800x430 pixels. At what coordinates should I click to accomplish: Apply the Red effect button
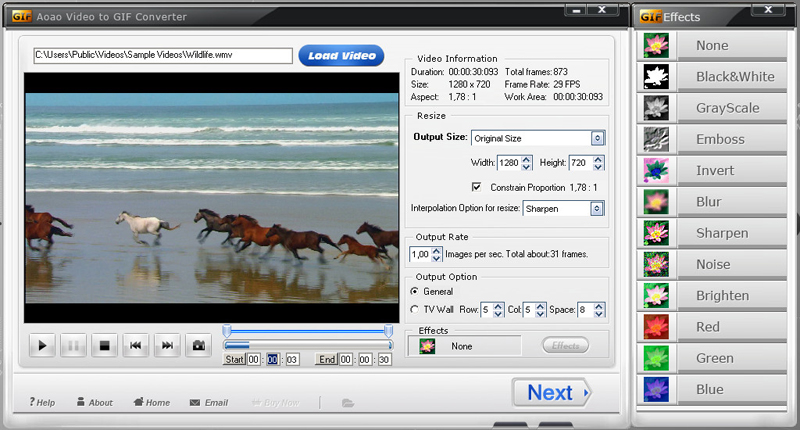[x=732, y=327]
